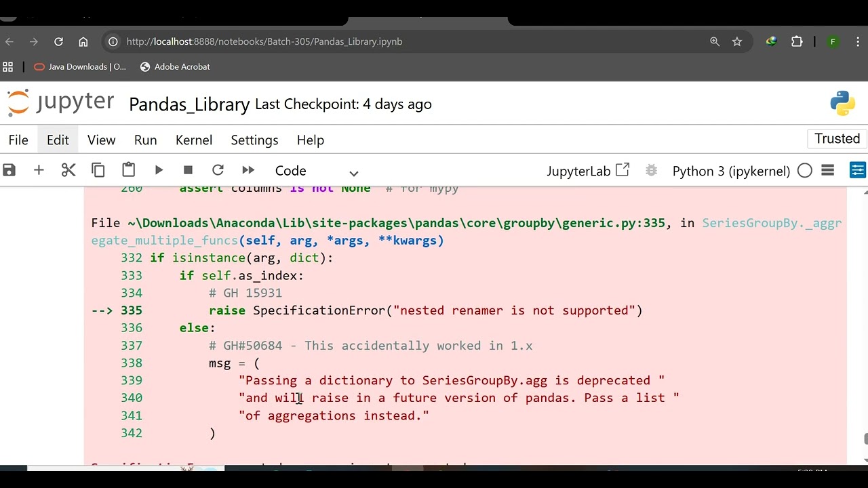The height and width of the screenshot is (488, 868).
Task: Click raise SpecificationError line 335
Action: coord(425,310)
